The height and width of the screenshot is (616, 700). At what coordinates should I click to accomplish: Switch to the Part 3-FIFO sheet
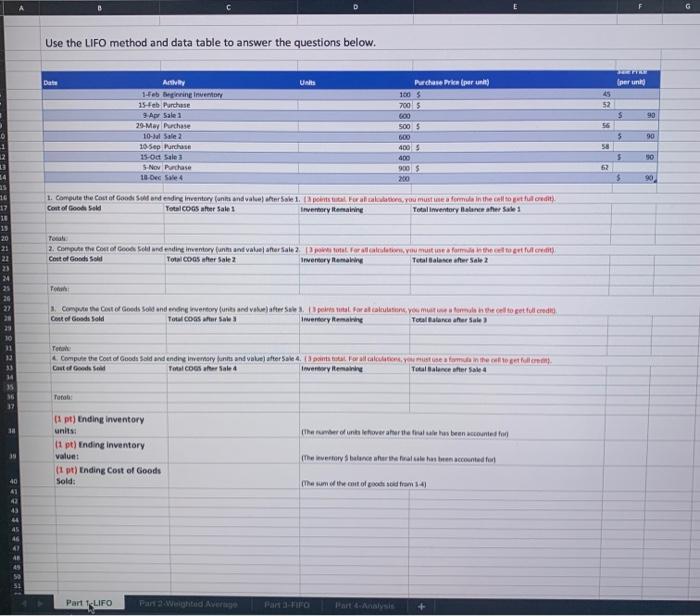pyautogui.click(x=287, y=605)
